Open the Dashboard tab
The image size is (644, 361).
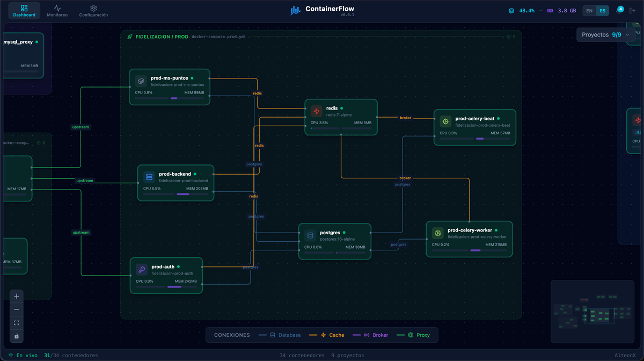click(x=24, y=11)
